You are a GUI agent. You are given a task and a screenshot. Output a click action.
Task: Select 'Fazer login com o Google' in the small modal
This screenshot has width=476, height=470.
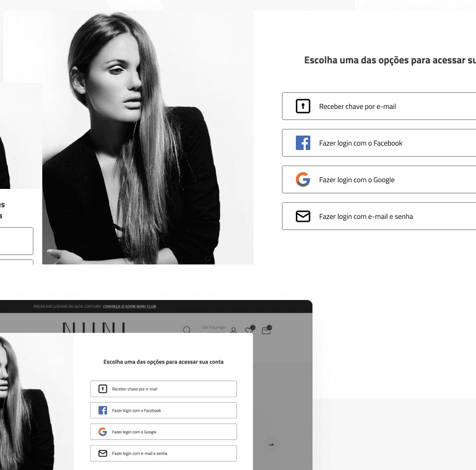click(163, 432)
